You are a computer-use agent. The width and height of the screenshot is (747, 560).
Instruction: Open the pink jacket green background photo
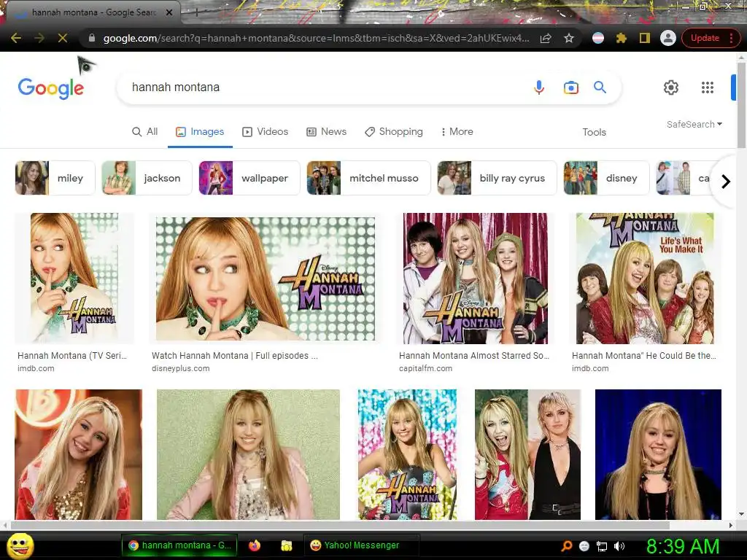click(248, 454)
